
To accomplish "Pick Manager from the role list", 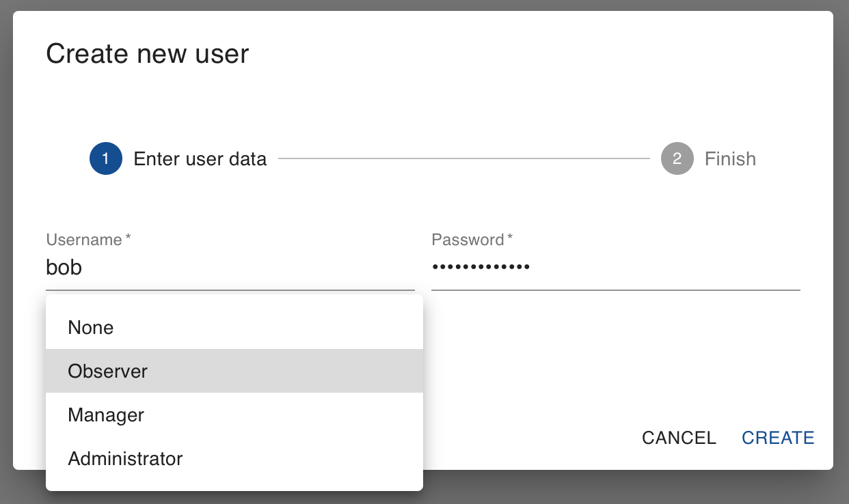I will (234, 415).
